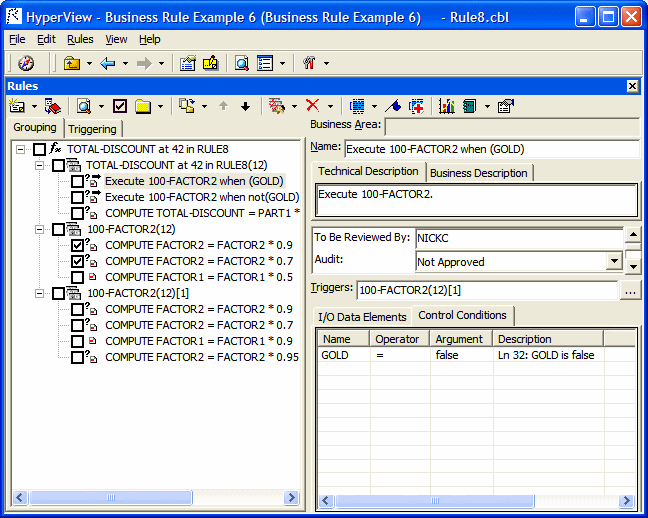The width and height of the screenshot is (648, 518).
Task: Click the checkmark icon in the Rules toolbar
Action: click(x=120, y=106)
